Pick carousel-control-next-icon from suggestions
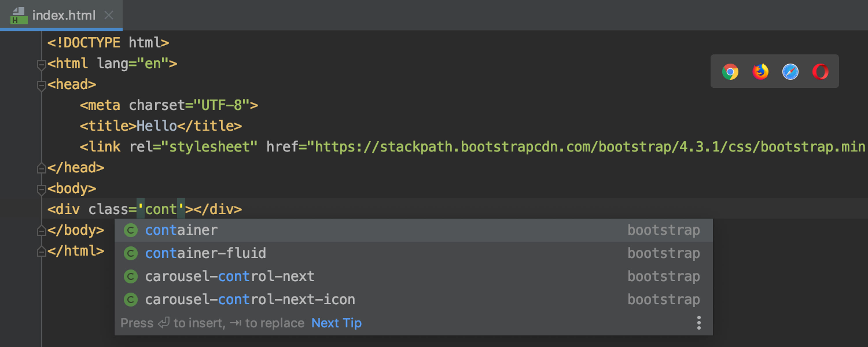Screen dimensions: 868x347 tap(250, 300)
